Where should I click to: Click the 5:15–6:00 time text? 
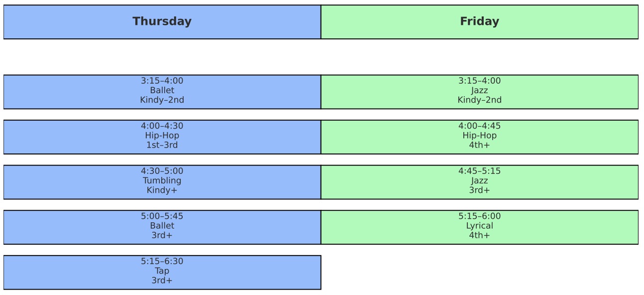click(x=479, y=216)
